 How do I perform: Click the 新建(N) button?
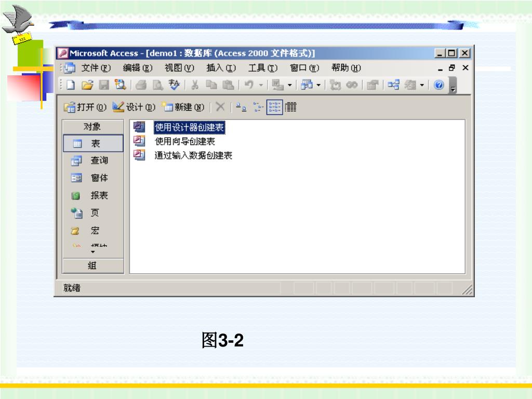pyautogui.click(x=183, y=107)
